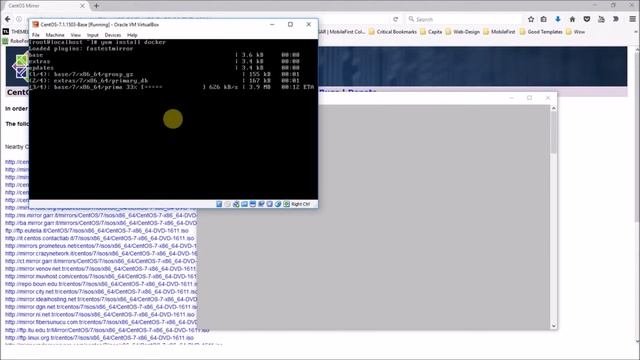Open the mirror.dgn.net.tr ISO link
The image size is (640, 360).
point(100,307)
